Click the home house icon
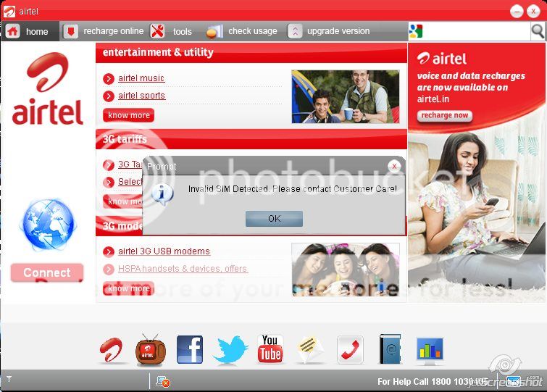Image resolution: width=547 pixels, height=392 pixels. [x=13, y=31]
